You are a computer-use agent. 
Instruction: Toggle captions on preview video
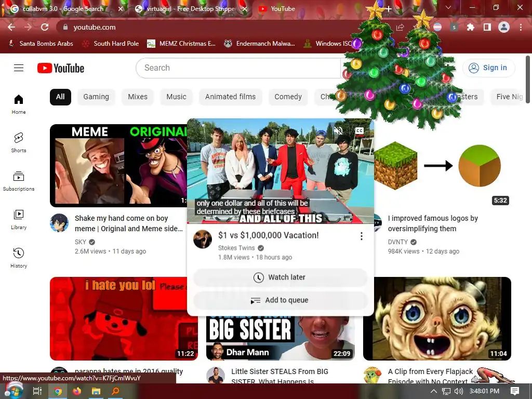point(360,130)
